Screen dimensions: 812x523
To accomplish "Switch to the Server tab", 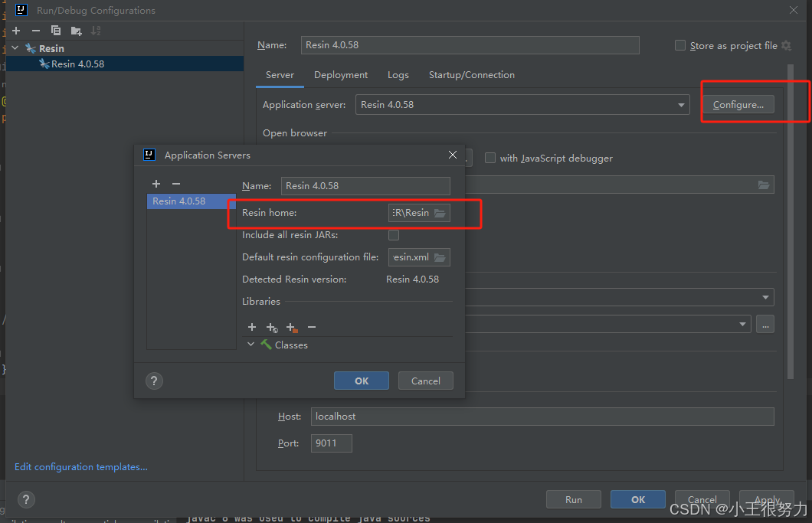I will click(280, 75).
